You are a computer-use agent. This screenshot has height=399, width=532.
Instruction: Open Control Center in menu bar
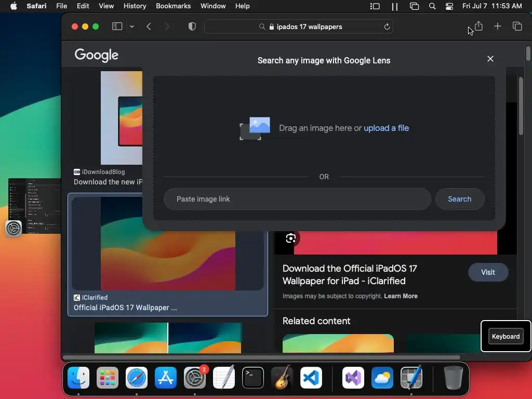449,6
